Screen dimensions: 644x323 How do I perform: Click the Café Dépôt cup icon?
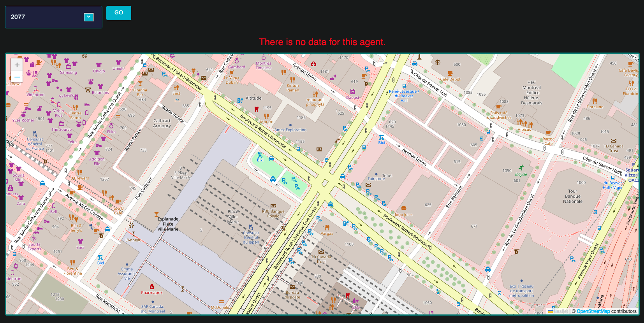tap(450, 73)
